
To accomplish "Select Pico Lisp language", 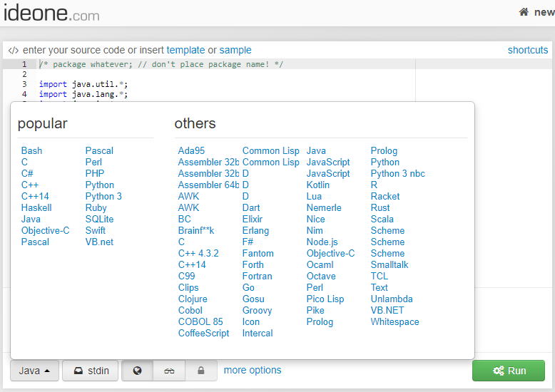I will [x=325, y=299].
